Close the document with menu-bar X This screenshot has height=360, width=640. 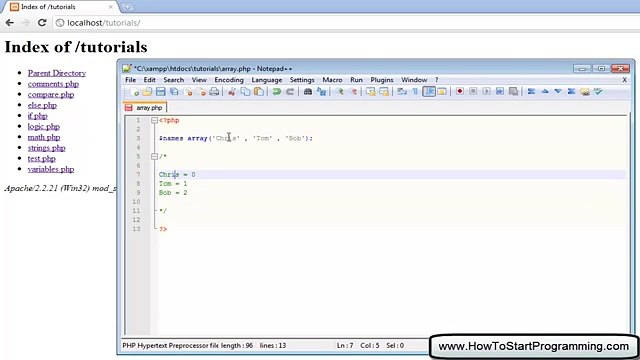(x=624, y=80)
